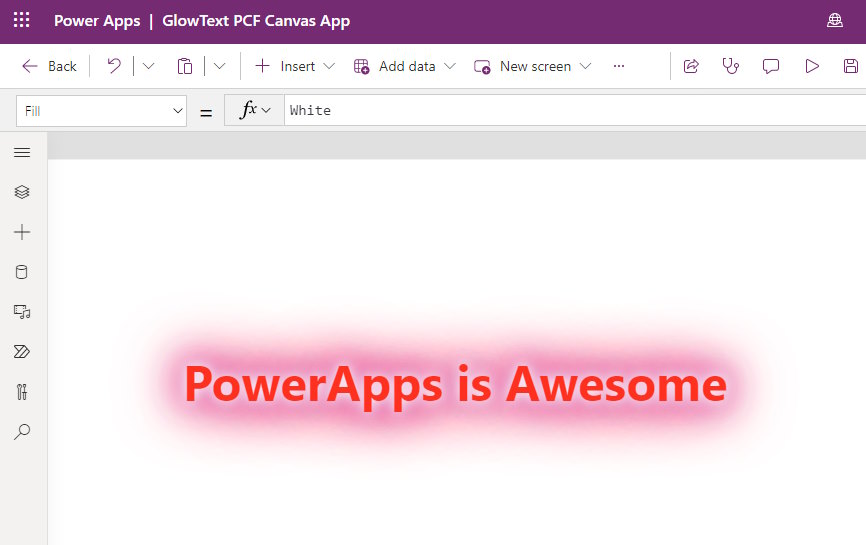This screenshot has width=866, height=545.
Task: Open the App checker stethoscope
Action: tap(730, 66)
